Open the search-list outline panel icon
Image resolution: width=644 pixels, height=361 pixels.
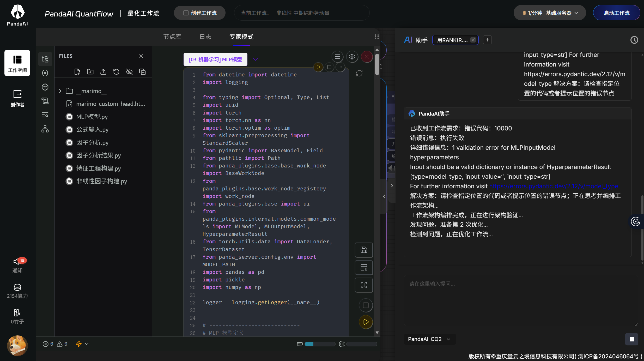45,115
